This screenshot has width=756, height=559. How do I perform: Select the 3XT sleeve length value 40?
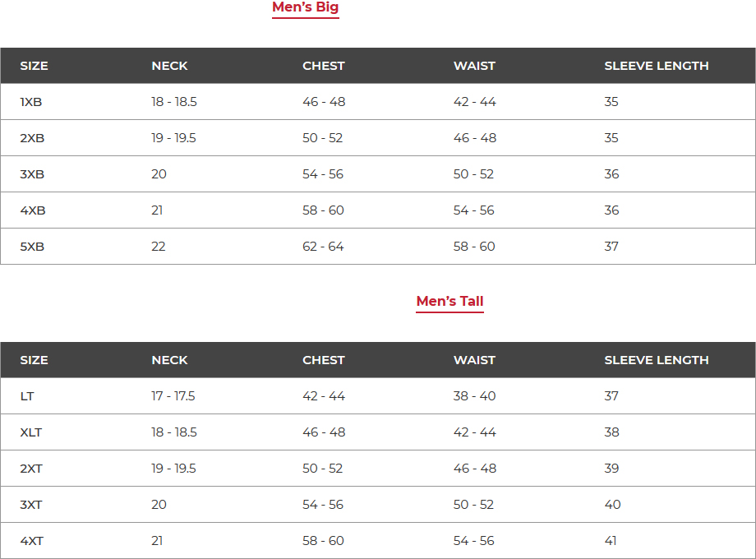pos(612,505)
